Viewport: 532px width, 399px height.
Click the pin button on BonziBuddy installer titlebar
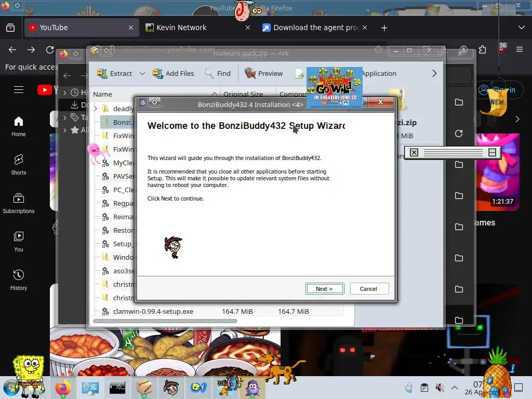click(155, 102)
